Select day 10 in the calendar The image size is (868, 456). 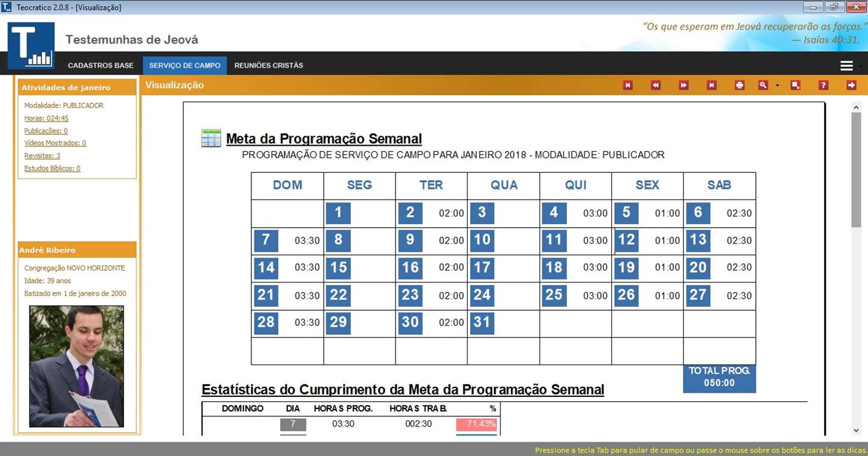[x=482, y=240]
